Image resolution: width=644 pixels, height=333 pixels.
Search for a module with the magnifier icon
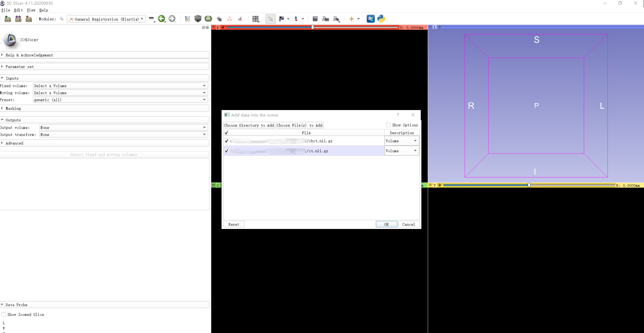[62, 19]
